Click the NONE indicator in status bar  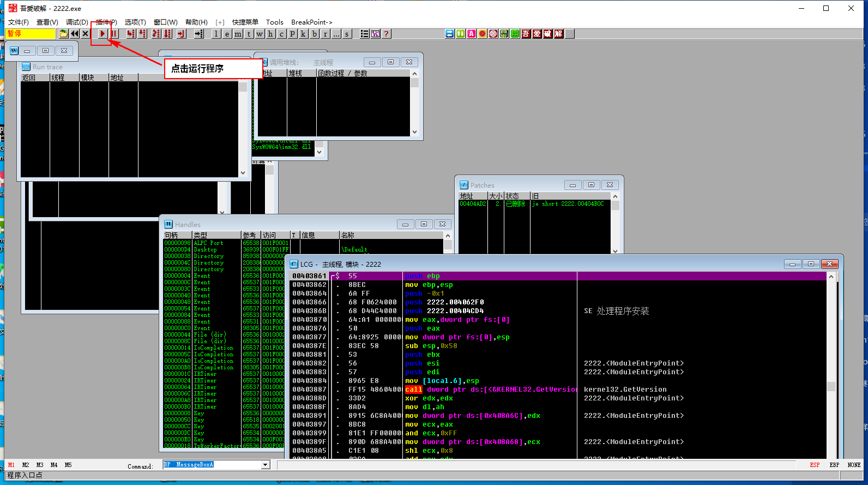click(854, 465)
